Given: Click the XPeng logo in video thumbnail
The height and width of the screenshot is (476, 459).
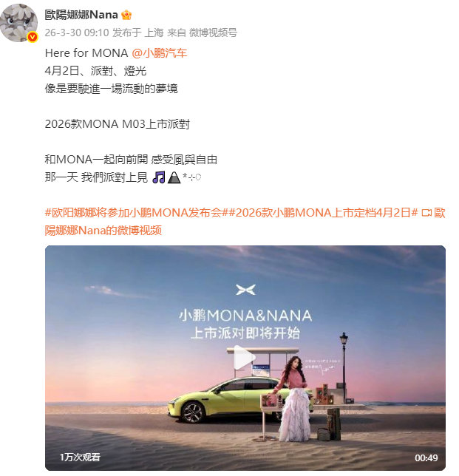Looking at the screenshot, I should pyautogui.click(x=245, y=289).
